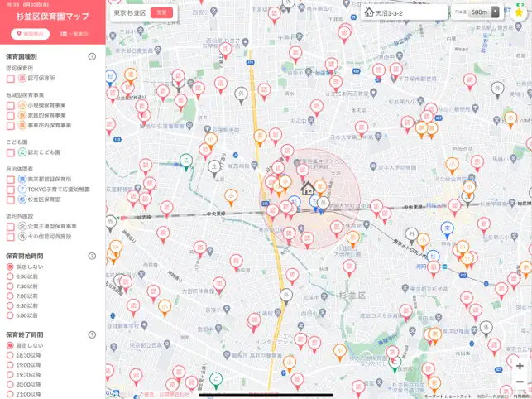Select 6:00以前 start time radio

tap(10, 315)
